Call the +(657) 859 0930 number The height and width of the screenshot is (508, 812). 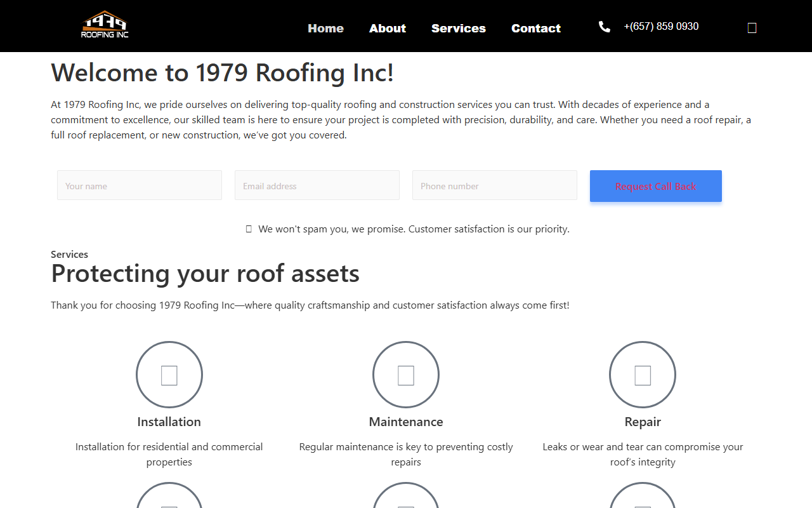(661, 27)
